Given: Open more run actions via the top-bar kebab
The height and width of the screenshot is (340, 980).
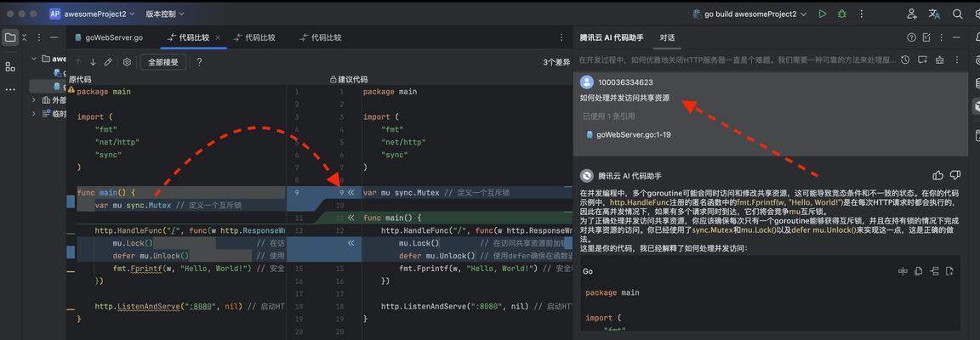Looking at the screenshot, I should [862, 14].
